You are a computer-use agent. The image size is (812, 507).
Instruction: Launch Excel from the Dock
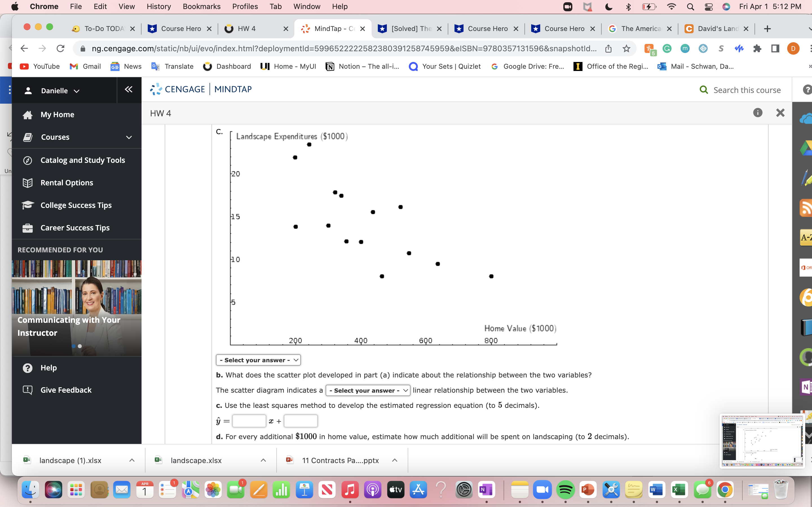[x=680, y=490]
